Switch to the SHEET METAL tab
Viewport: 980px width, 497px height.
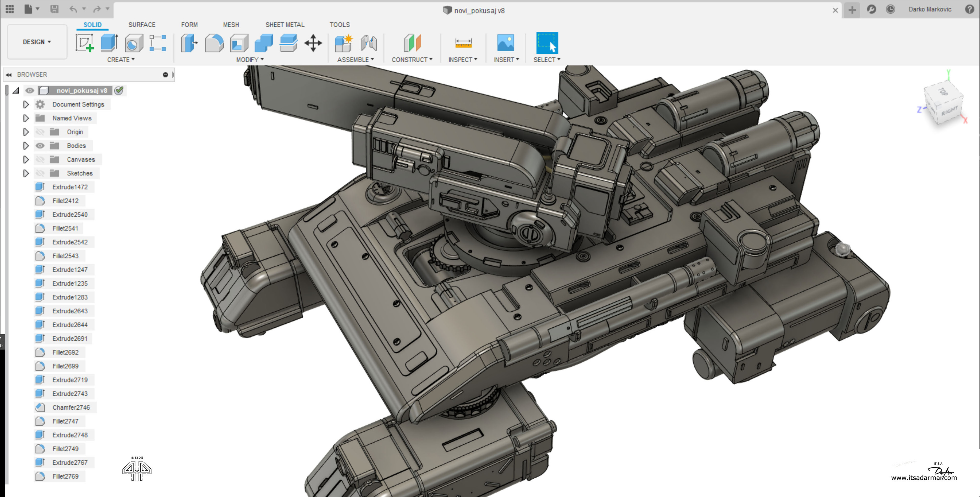click(285, 25)
